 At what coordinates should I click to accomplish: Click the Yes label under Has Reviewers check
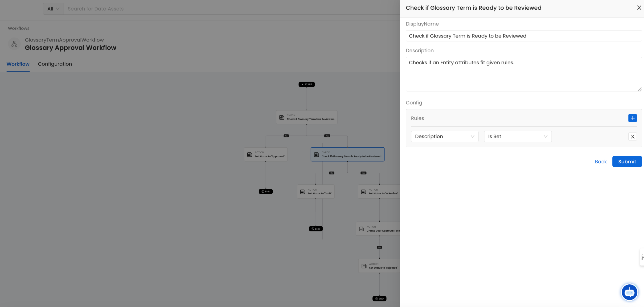[x=327, y=136]
